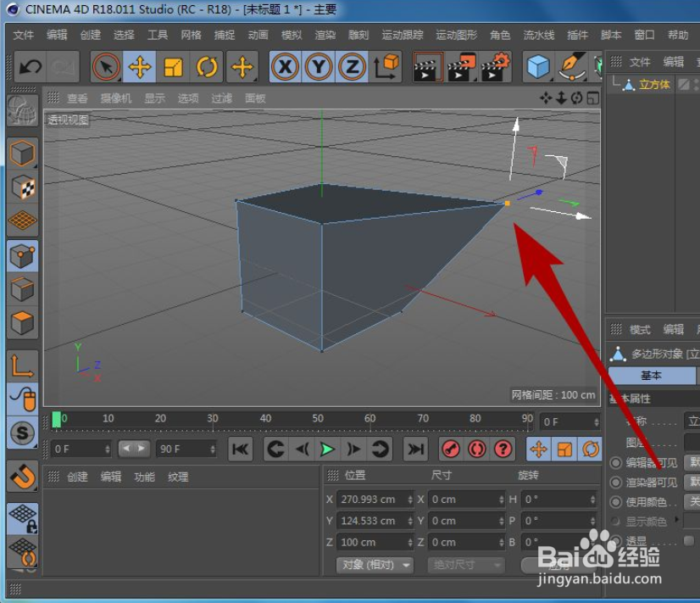700x603 pixels.
Task: Activate the Move tool in top toolbar
Action: pyautogui.click(x=140, y=67)
